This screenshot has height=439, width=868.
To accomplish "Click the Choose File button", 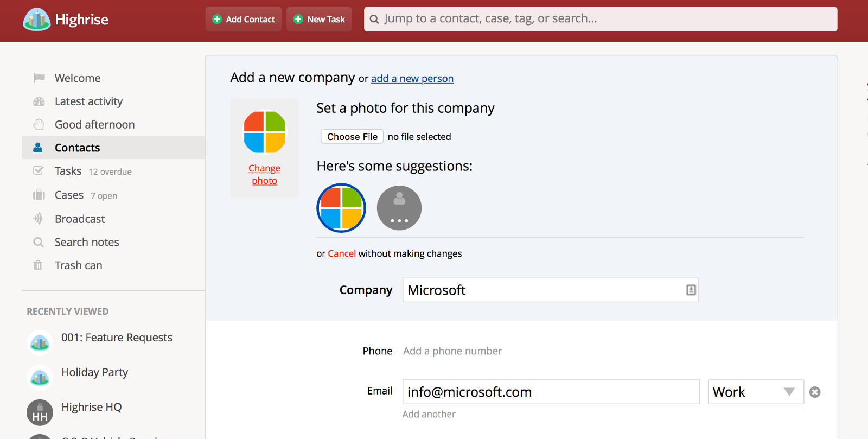I will click(x=352, y=137).
